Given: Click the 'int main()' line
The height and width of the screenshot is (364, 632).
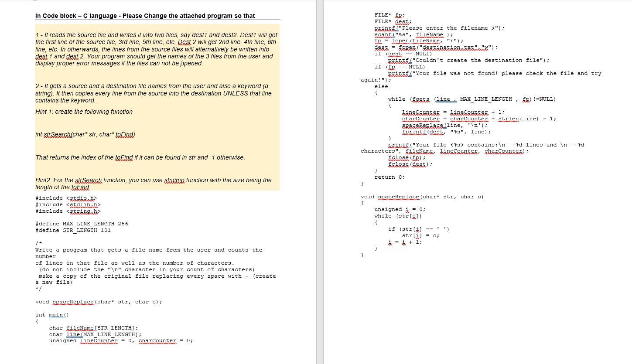Looking at the screenshot, I should (52, 315).
